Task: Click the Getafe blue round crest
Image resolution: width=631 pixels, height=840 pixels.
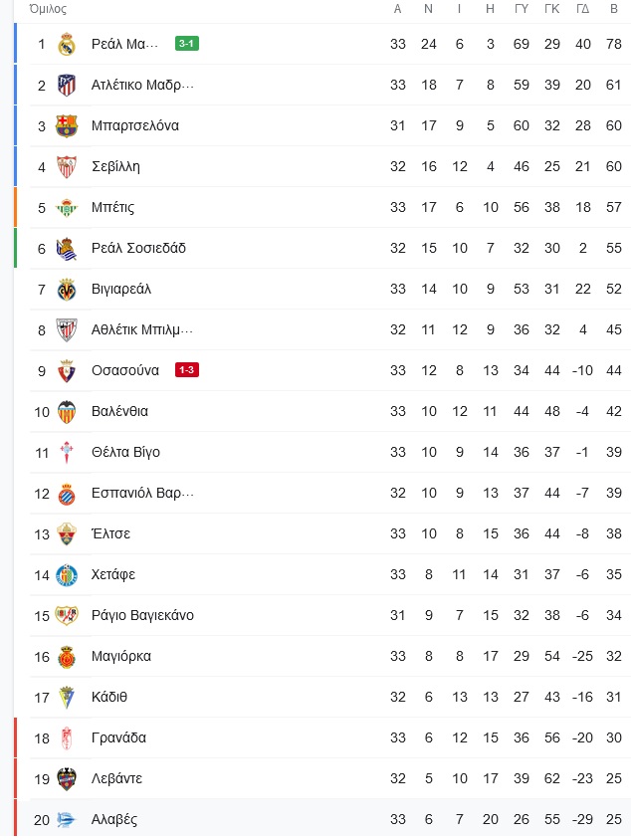Action: click(67, 575)
